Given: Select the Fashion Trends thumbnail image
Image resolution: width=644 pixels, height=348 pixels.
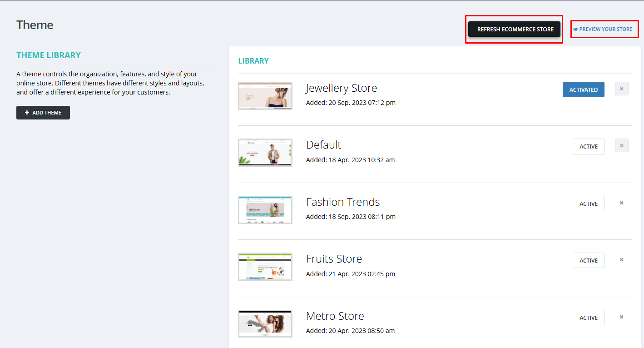Looking at the screenshot, I should click(265, 210).
